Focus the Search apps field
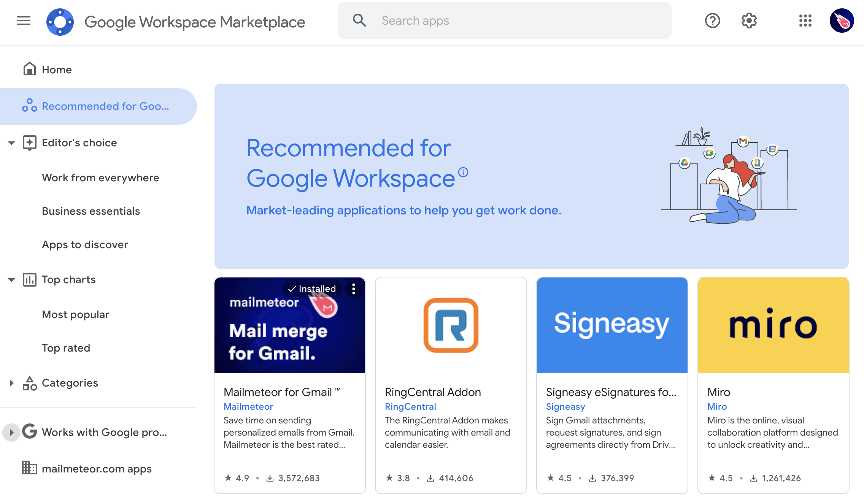The image size is (864, 504). (504, 21)
